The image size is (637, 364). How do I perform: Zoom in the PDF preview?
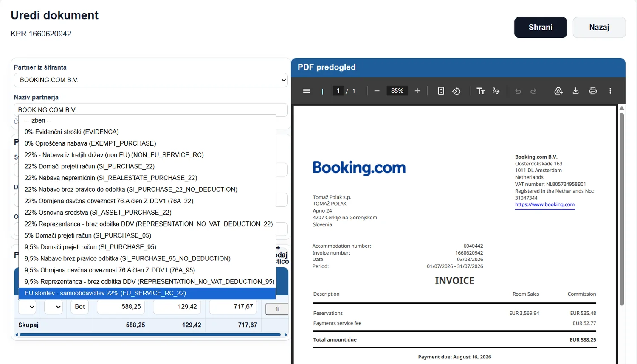417,91
